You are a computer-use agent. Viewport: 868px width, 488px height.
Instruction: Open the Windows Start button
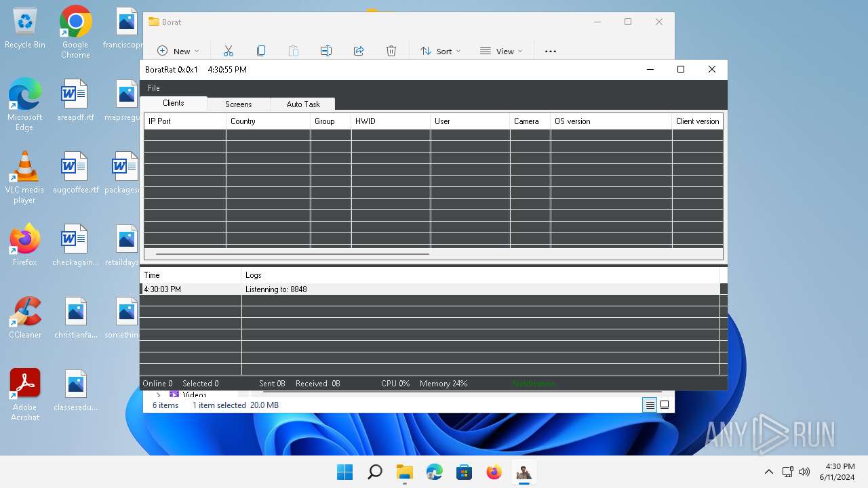345,472
